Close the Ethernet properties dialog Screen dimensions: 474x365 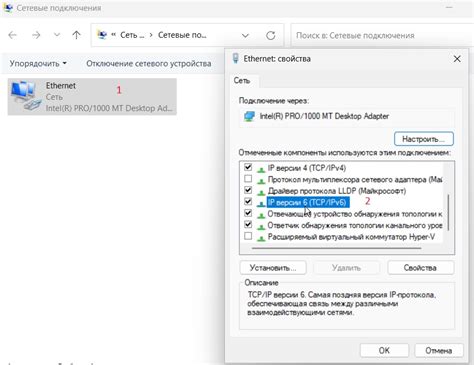point(457,59)
